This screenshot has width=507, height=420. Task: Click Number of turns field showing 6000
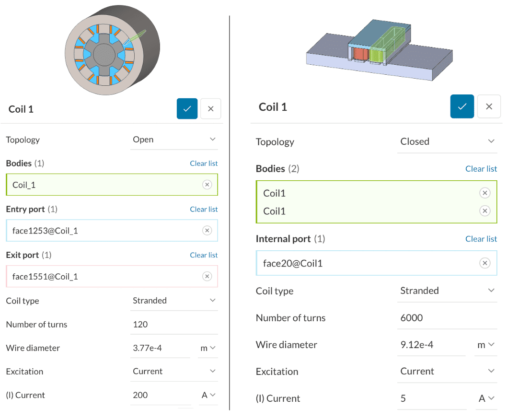447,318
